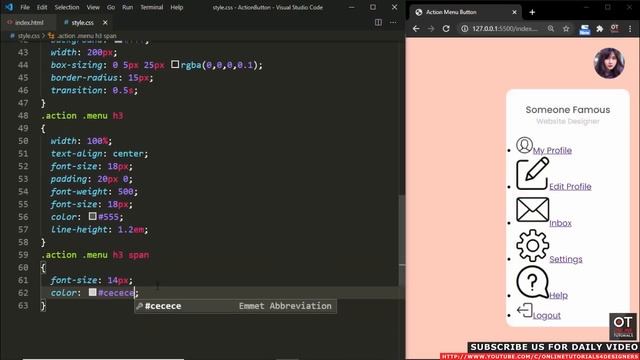Image resolution: width=640 pixels, height=360 pixels.
Task: Open the browser three-dot menu
Action: tap(630, 29)
